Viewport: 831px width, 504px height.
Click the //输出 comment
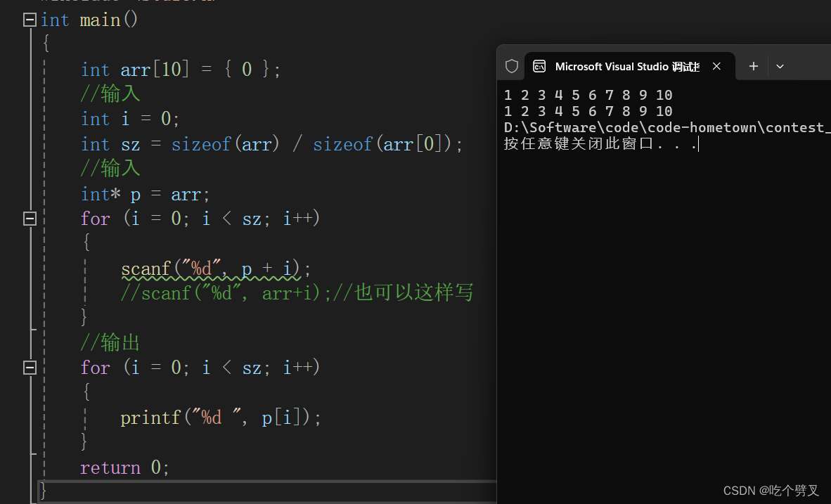[x=110, y=342]
